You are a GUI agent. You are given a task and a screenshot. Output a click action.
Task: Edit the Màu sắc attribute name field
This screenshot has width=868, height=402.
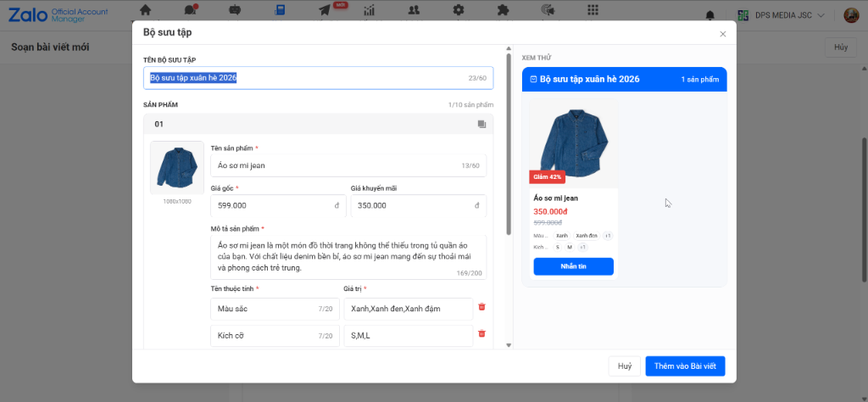(x=275, y=309)
